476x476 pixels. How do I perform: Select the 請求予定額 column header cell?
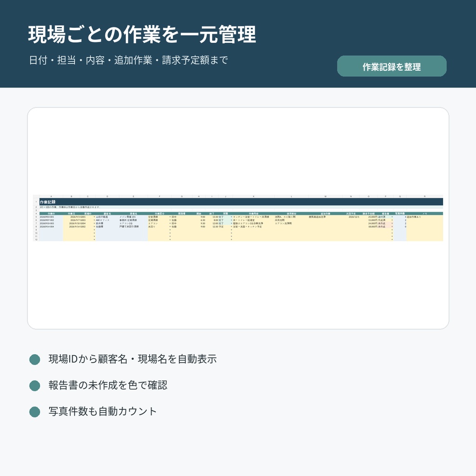coord(369,214)
